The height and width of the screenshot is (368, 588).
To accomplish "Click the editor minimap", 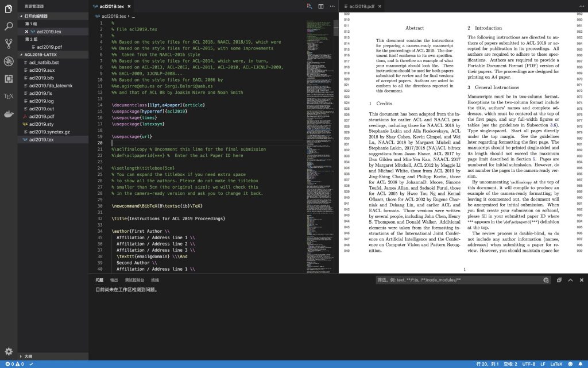I will [x=319, y=147].
